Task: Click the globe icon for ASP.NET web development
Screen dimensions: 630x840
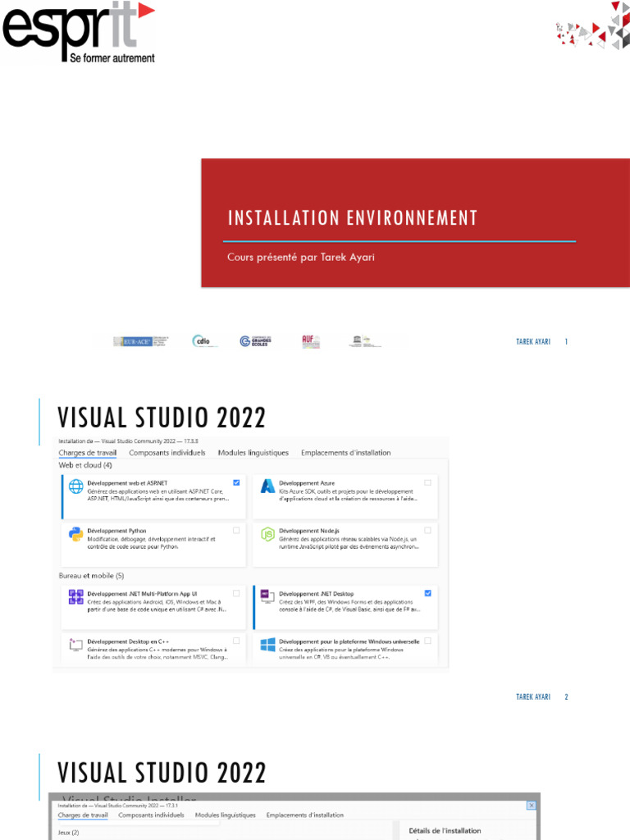Action: coord(76,486)
